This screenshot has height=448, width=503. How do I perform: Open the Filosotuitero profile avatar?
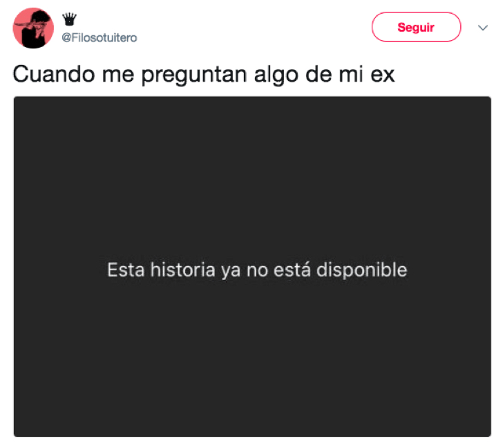coord(33,28)
